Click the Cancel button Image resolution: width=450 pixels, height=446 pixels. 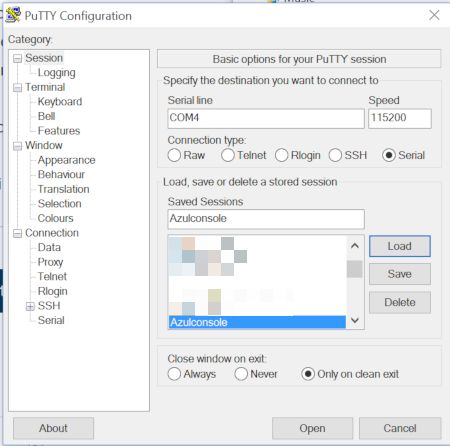point(400,428)
